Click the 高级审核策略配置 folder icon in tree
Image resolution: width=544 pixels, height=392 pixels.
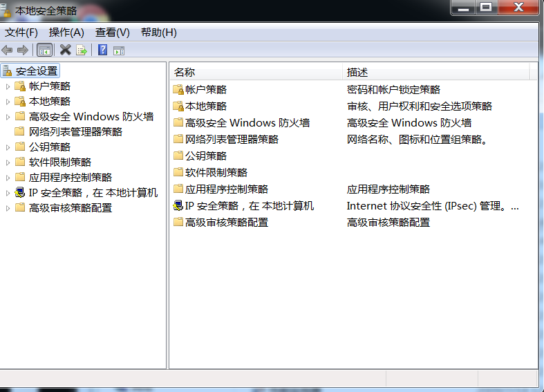20,208
